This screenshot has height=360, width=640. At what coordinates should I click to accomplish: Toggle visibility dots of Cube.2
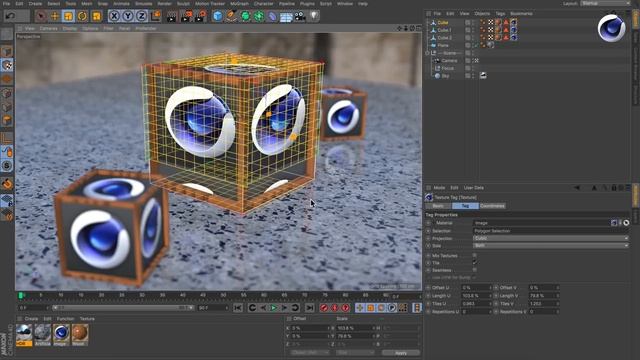tap(473, 38)
